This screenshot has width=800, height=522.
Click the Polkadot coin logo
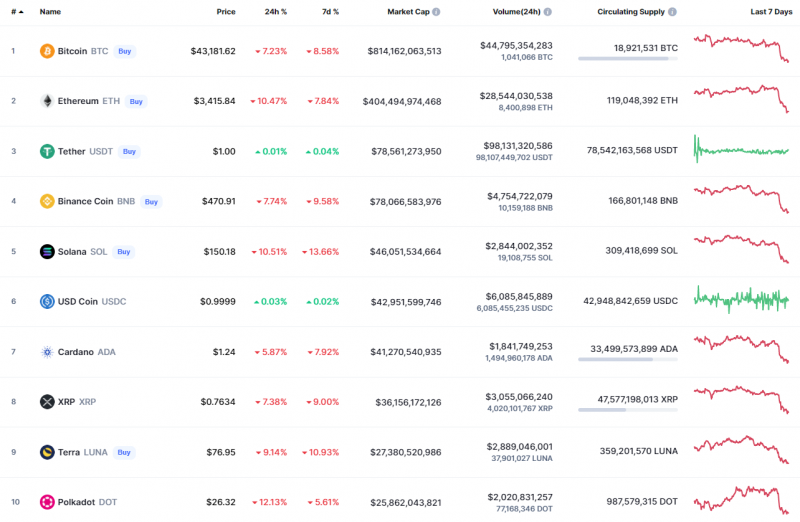click(x=47, y=502)
